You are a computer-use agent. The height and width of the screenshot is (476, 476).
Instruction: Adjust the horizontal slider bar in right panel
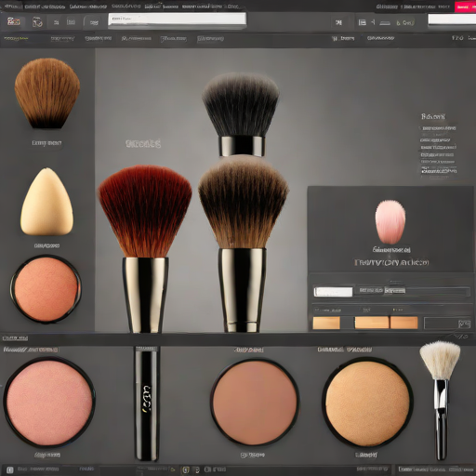tap(413, 291)
